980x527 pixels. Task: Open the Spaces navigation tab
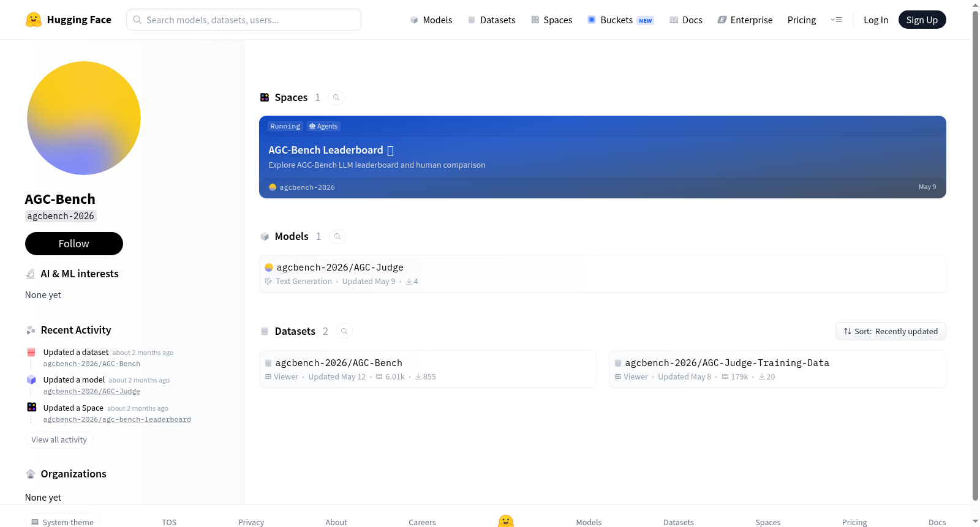[552, 20]
